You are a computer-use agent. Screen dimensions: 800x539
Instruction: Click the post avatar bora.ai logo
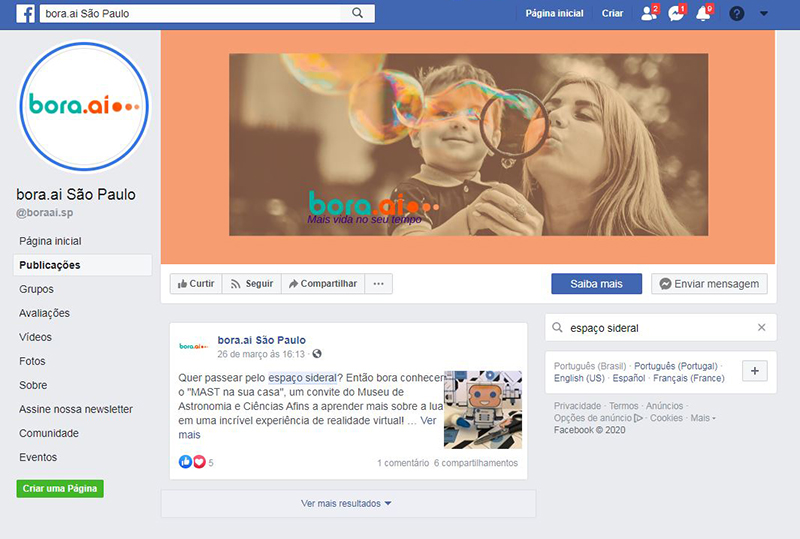193,346
